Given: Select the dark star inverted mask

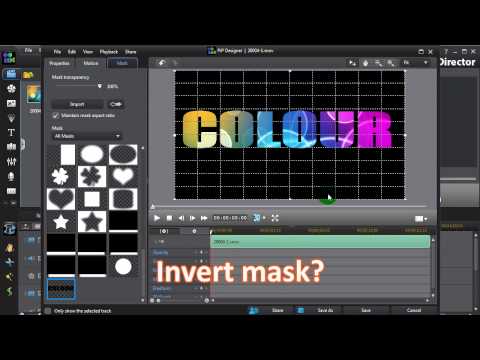Looking at the screenshot, I should (92, 222).
